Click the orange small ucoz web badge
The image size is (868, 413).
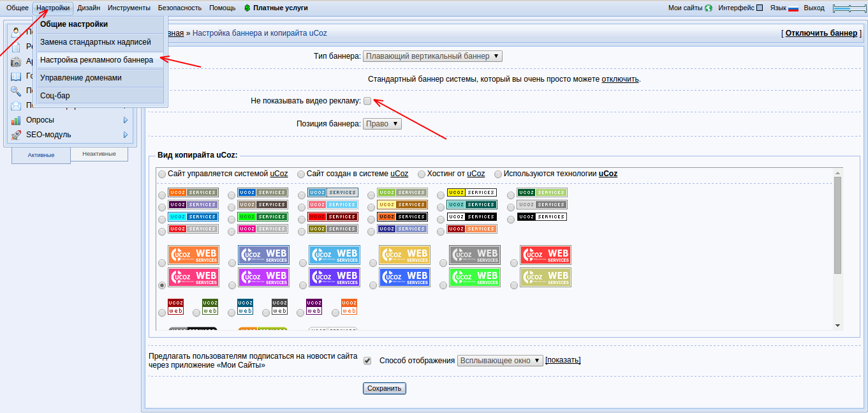[x=349, y=306]
